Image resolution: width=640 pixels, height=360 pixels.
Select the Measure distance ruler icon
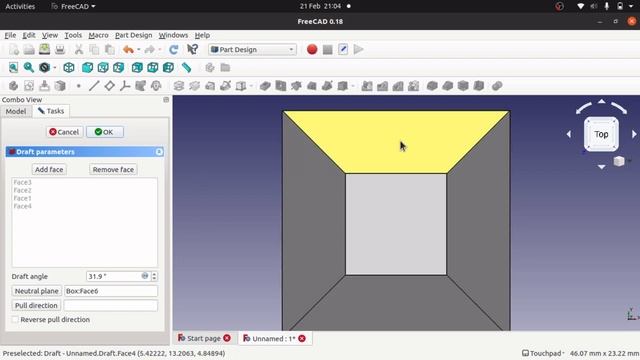coord(186,68)
